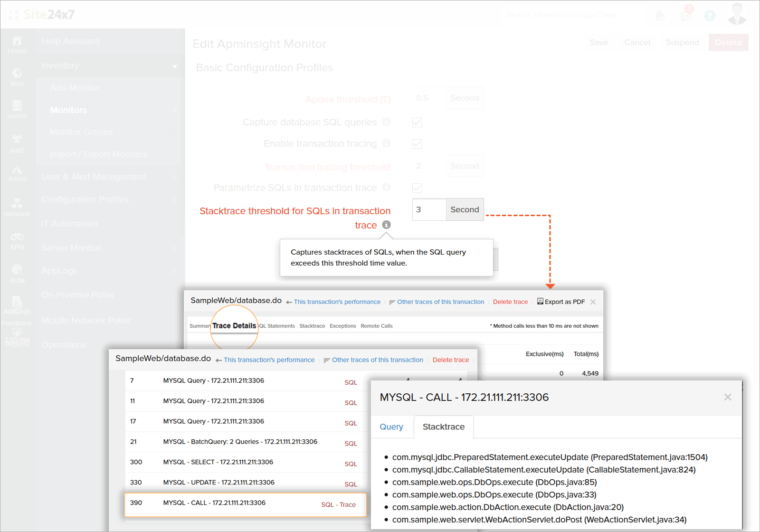Expand Configuration Profiles menu

coord(175,200)
